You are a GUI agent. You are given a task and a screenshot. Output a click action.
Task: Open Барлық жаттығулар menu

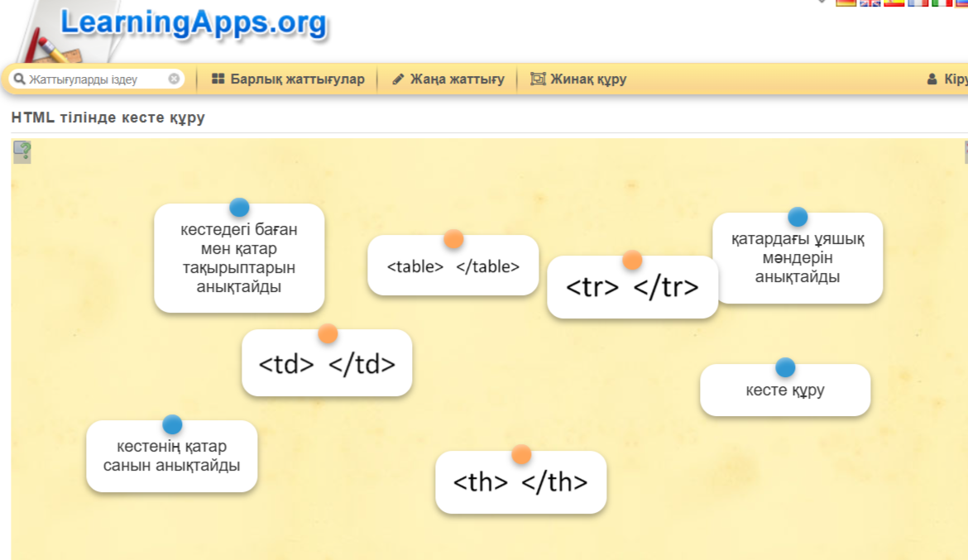point(288,79)
